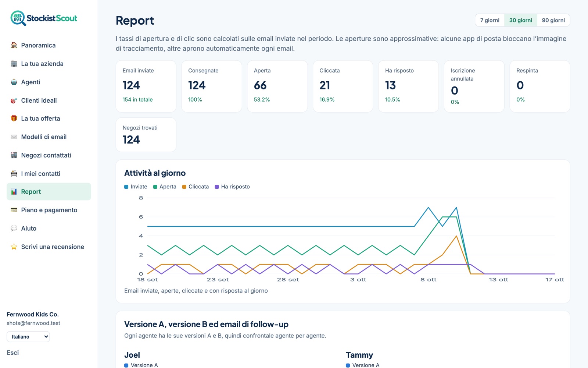The height and width of the screenshot is (368, 588).
Task: Open the Clienti ideali page
Action: click(x=49, y=100)
